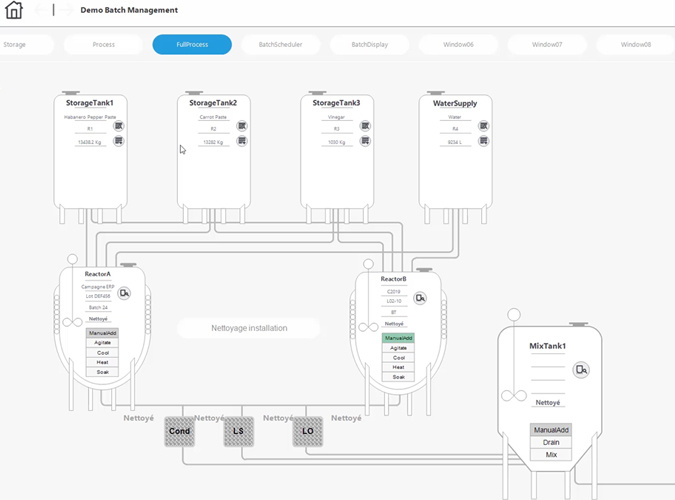Switch to the Process tab

coord(104,45)
